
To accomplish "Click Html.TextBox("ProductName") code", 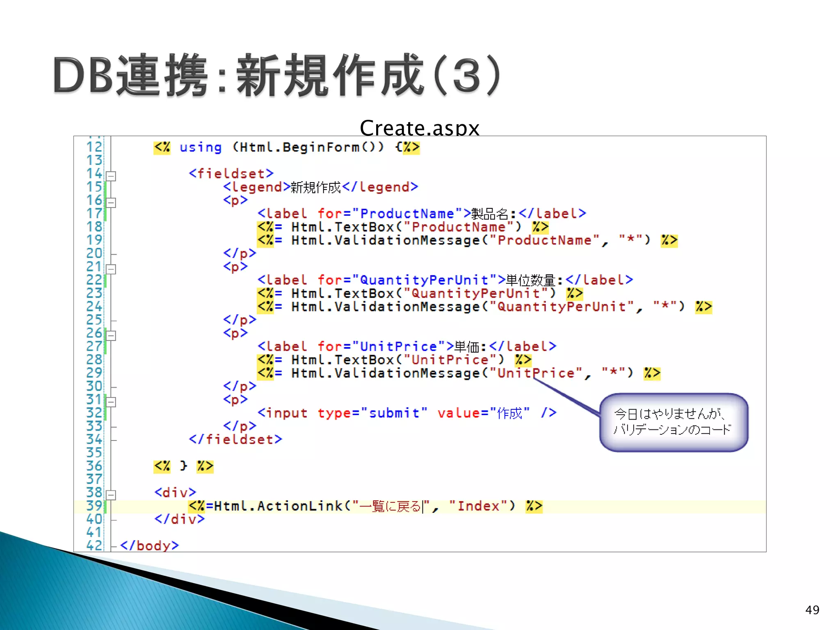I will (406, 227).
